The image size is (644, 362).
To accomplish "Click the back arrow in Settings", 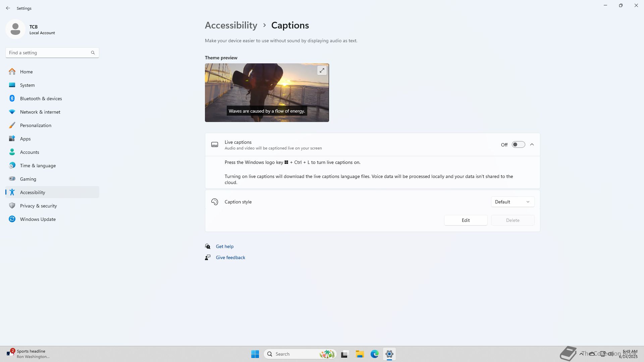I will coord(8,8).
